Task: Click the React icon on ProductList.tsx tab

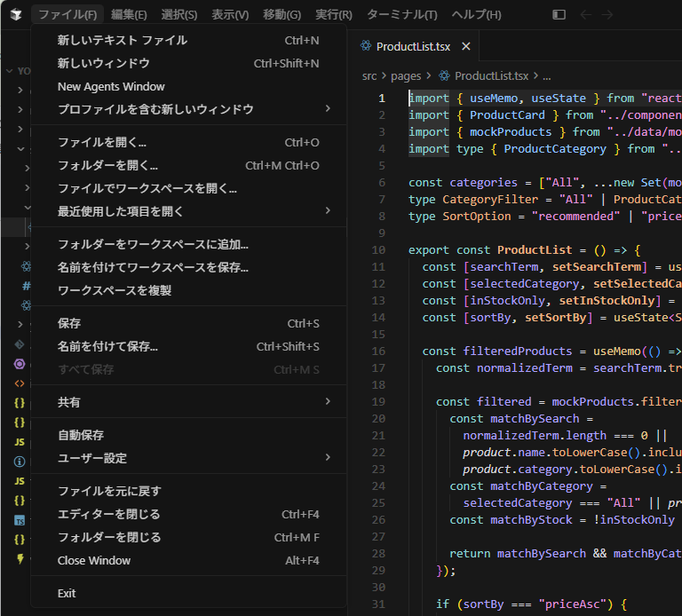Action: tap(366, 45)
